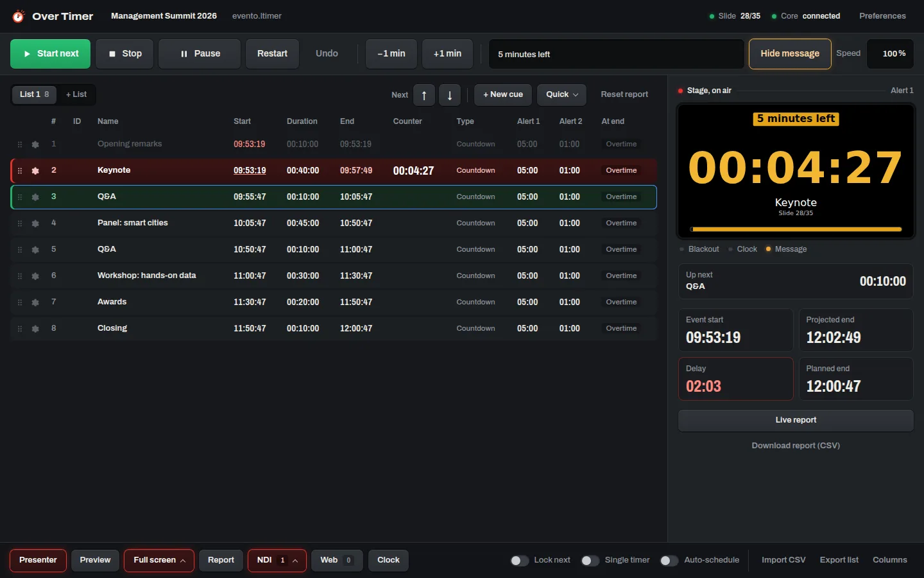Change At end mode for Closing
Viewport: 924px width, 578px height.
tap(621, 329)
